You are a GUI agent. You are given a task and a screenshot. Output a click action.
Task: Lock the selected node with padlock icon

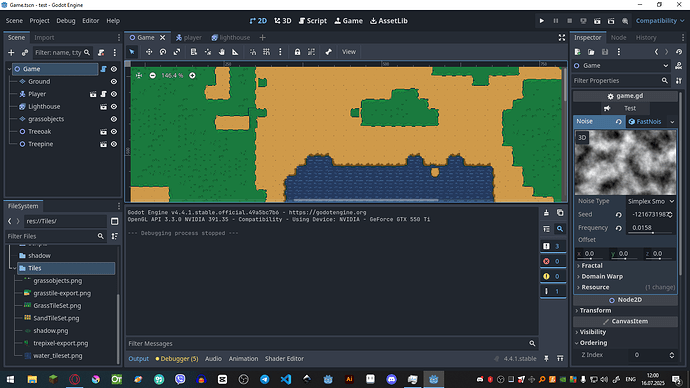(297, 52)
